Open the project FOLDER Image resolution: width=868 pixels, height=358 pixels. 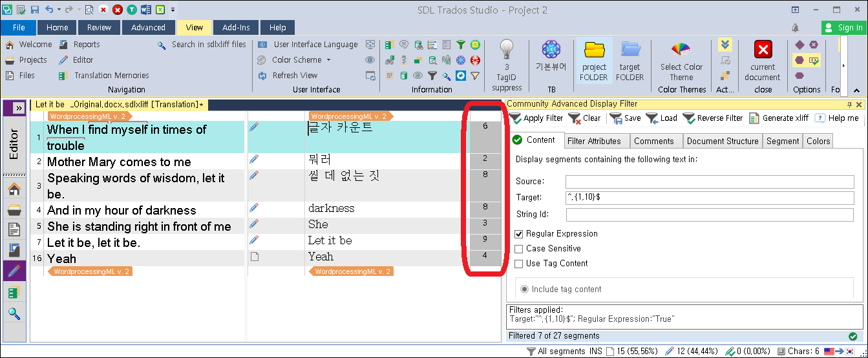[x=594, y=61]
